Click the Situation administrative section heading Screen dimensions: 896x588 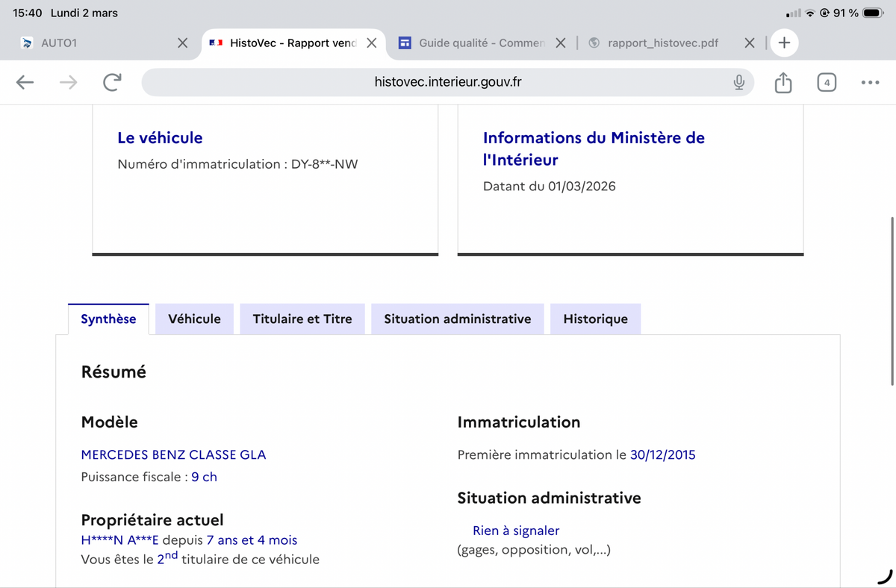pos(549,498)
